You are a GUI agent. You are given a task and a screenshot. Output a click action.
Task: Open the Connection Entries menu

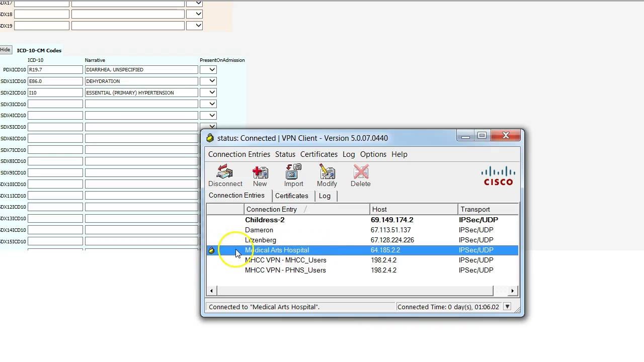239,154
